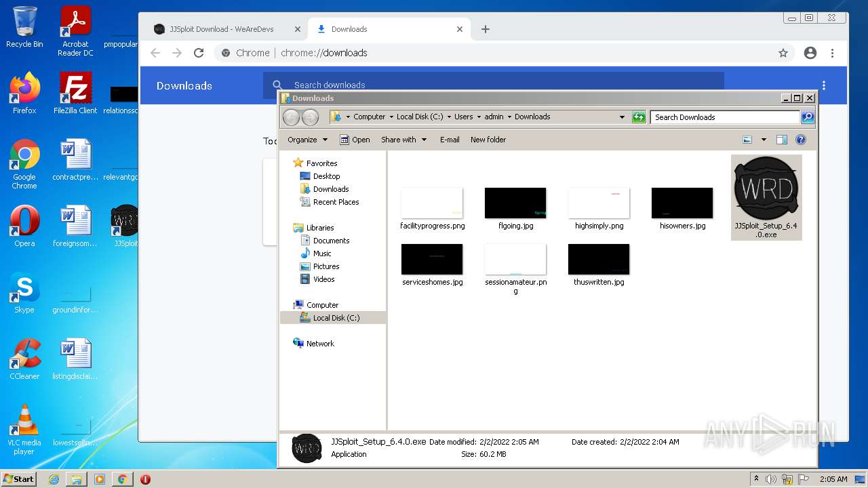Click E-mail in Explorer toolbar
The width and height of the screenshot is (868, 488).
(450, 140)
